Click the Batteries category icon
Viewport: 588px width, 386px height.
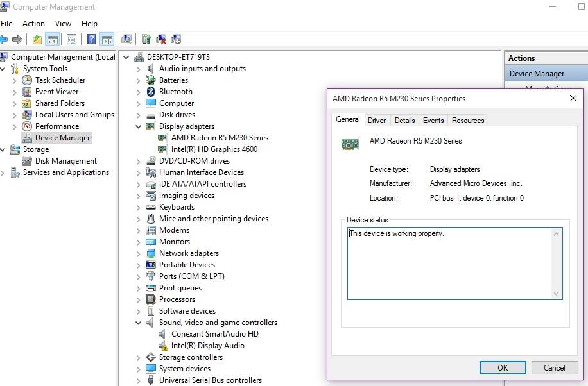(151, 80)
